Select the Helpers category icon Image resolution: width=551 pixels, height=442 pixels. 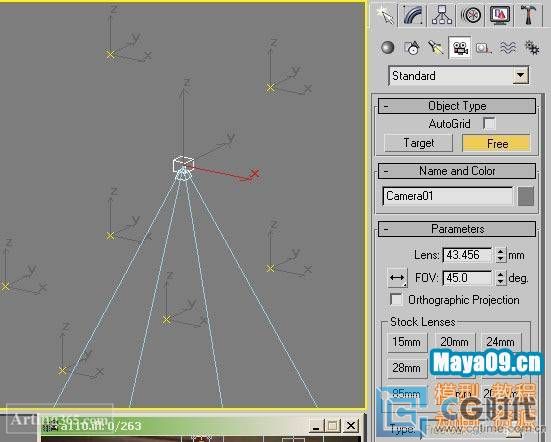pos(483,48)
